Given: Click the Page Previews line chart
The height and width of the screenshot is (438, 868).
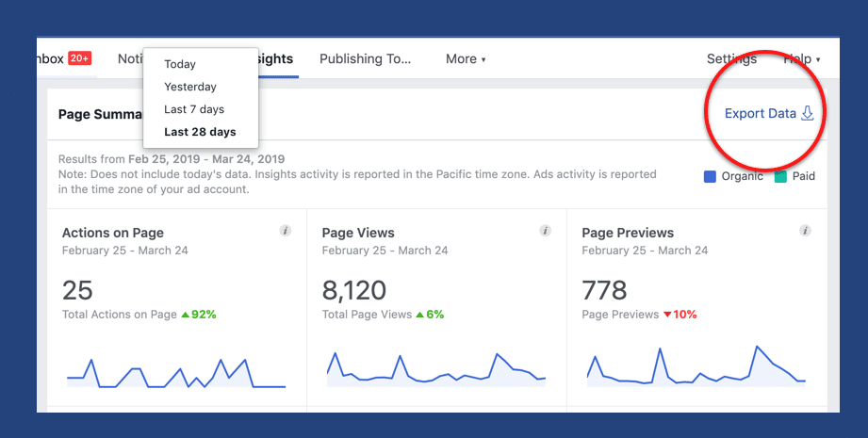Looking at the screenshot, I should pos(696,367).
